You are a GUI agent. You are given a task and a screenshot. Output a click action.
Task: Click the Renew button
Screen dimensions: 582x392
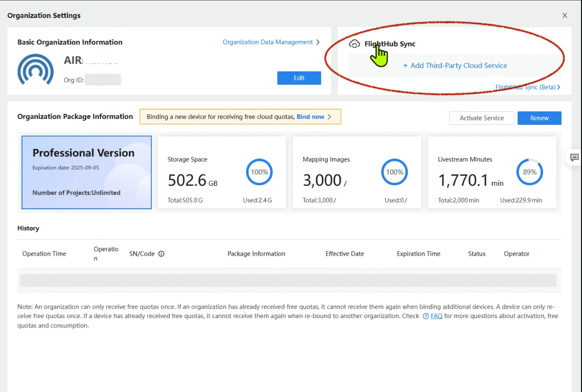[539, 118]
